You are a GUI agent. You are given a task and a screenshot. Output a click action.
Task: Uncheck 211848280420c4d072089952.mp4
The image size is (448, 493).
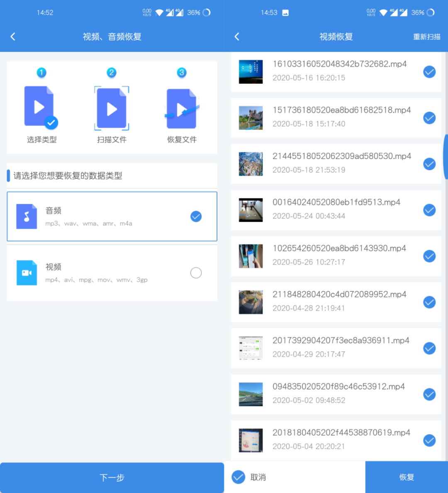pyautogui.click(x=429, y=302)
